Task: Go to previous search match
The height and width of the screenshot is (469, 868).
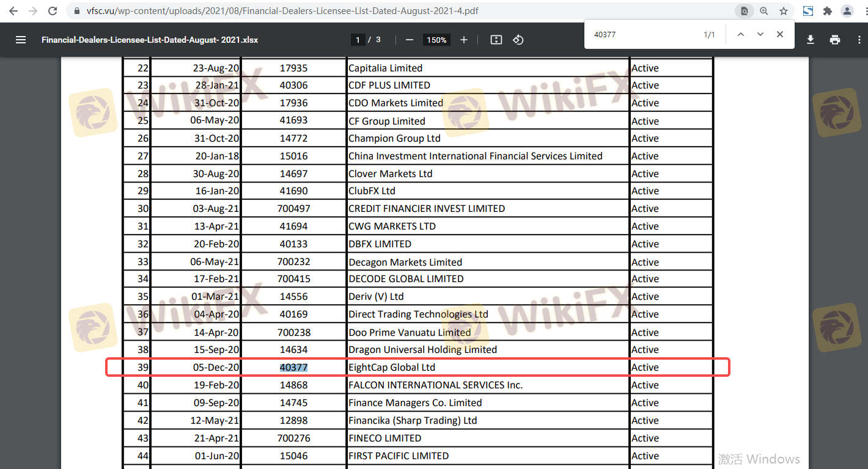Action: [x=741, y=35]
